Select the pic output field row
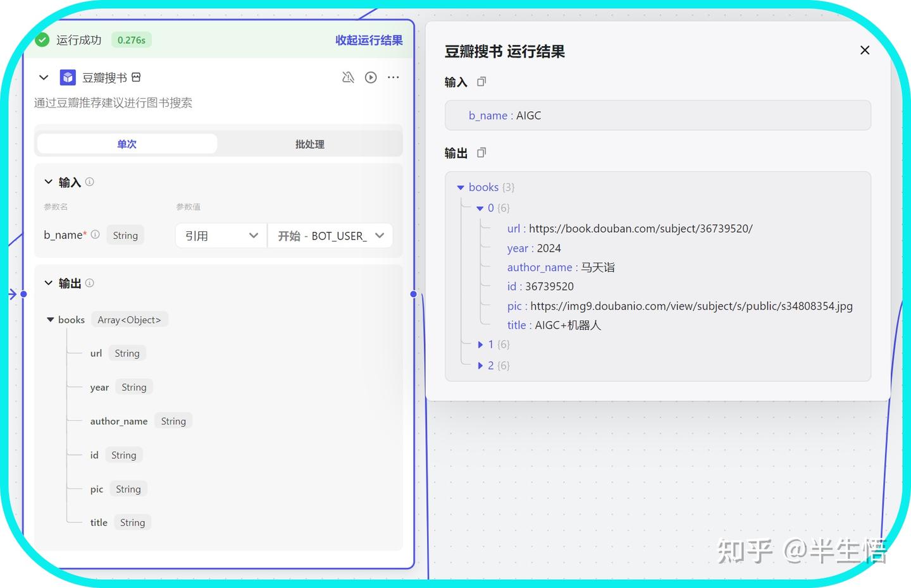The width and height of the screenshot is (911, 588). click(x=119, y=489)
